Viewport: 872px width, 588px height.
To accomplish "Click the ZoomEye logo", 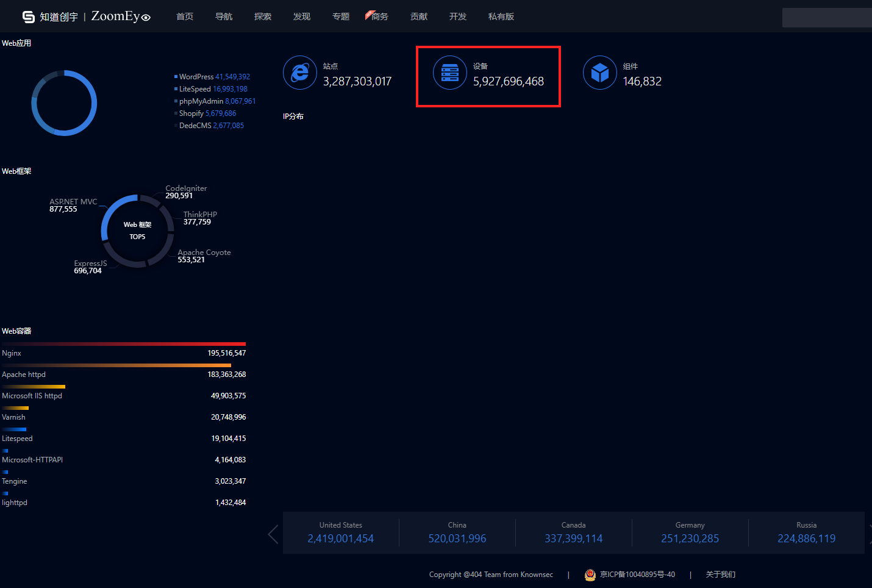I will click(121, 16).
